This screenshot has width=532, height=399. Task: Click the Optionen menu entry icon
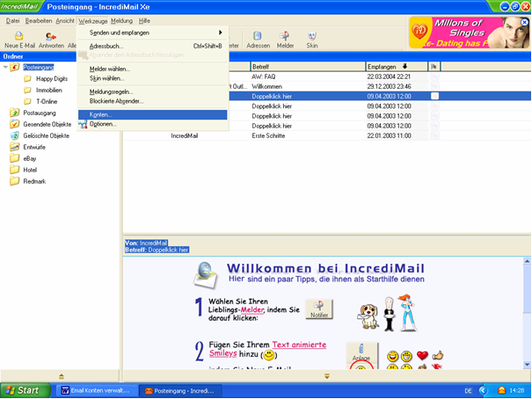(83, 125)
